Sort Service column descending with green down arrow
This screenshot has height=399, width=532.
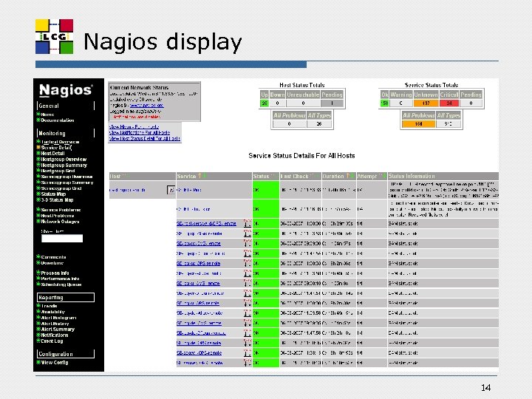coord(205,176)
